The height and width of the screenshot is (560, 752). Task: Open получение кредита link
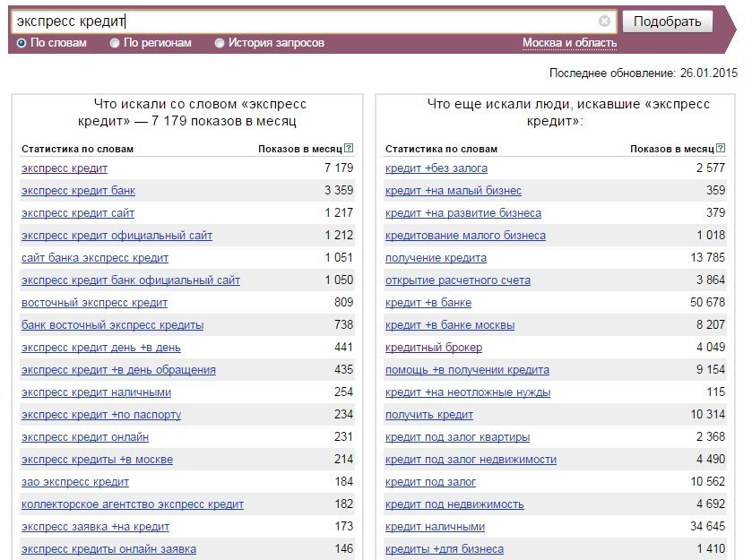point(436,258)
